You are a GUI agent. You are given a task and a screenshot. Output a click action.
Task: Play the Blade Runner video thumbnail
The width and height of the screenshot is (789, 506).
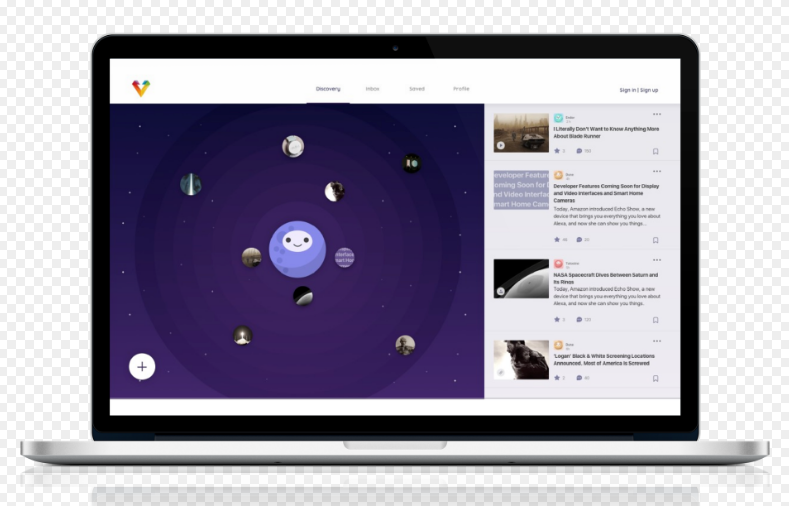[x=501, y=145]
